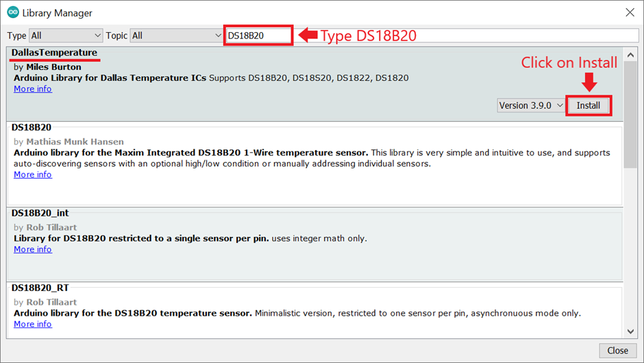Click the Arduino logo icon in title bar
This screenshot has height=363, width=644.
(x=13, y=13)
